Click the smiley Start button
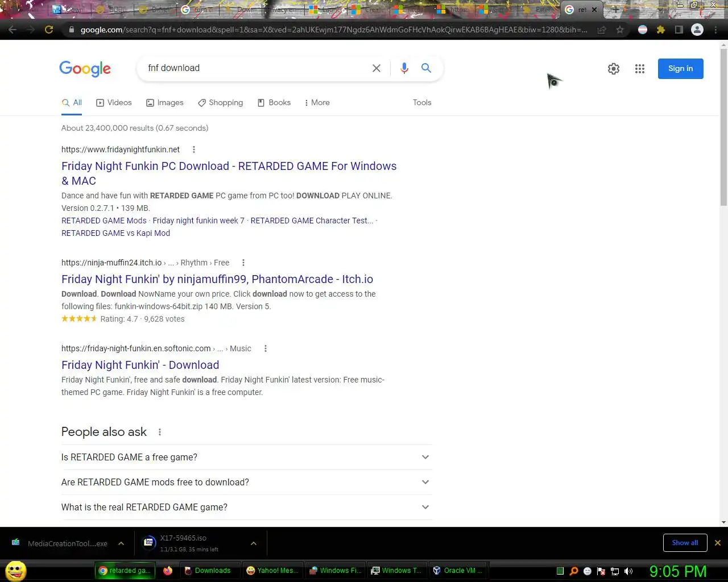 click(16, 571)
